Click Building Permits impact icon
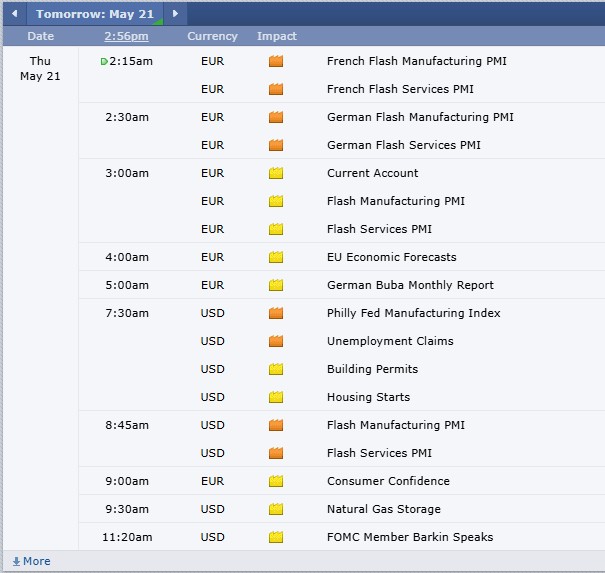 tap(276, 369)
